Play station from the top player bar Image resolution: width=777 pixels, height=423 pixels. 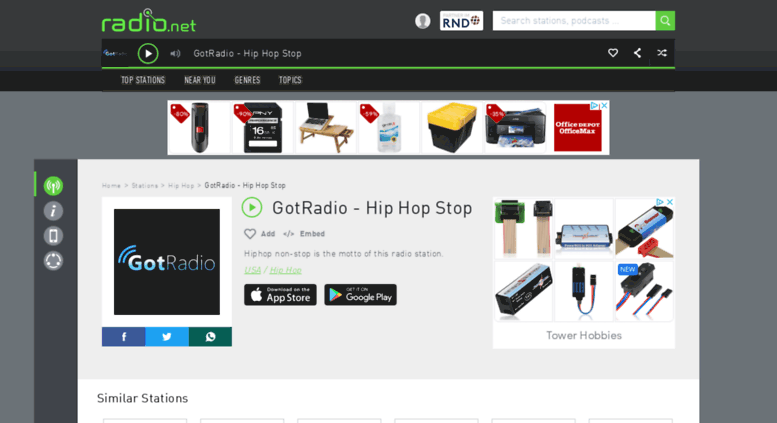tap(148, 53)
